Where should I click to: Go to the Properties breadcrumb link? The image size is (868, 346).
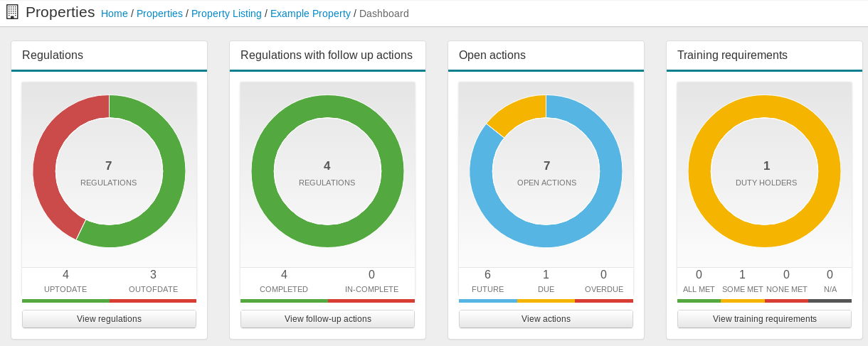coord(159,13)
